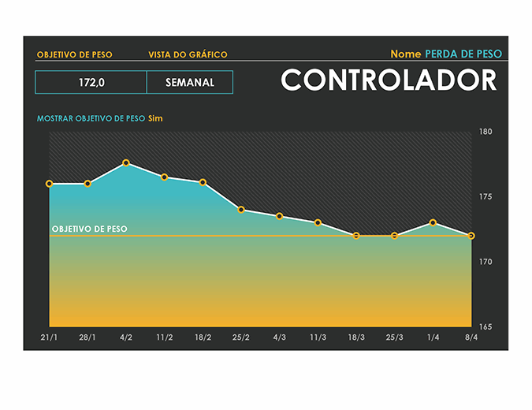The image size is (532, 410).
Task: Click the VISTA DO GRÁFICO label
Action: pyautogui.click(x=188, y=55)
